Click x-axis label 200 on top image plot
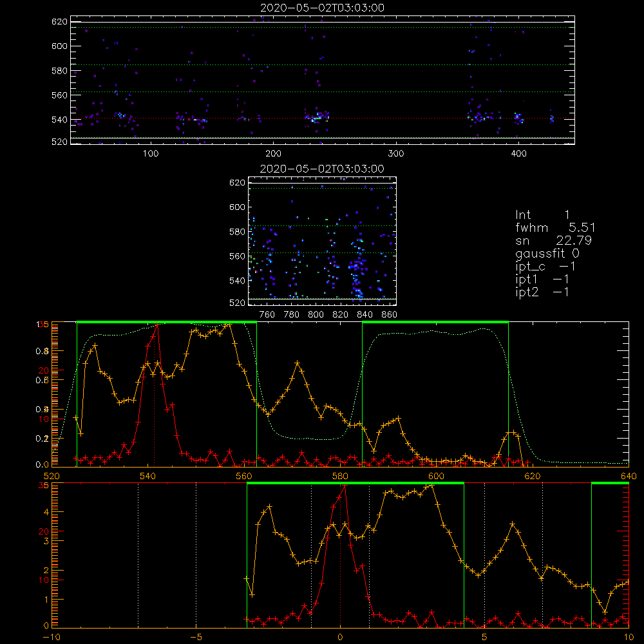Image resolution: width=644 pixels, height=644 pixels. (x=273, y=154)
